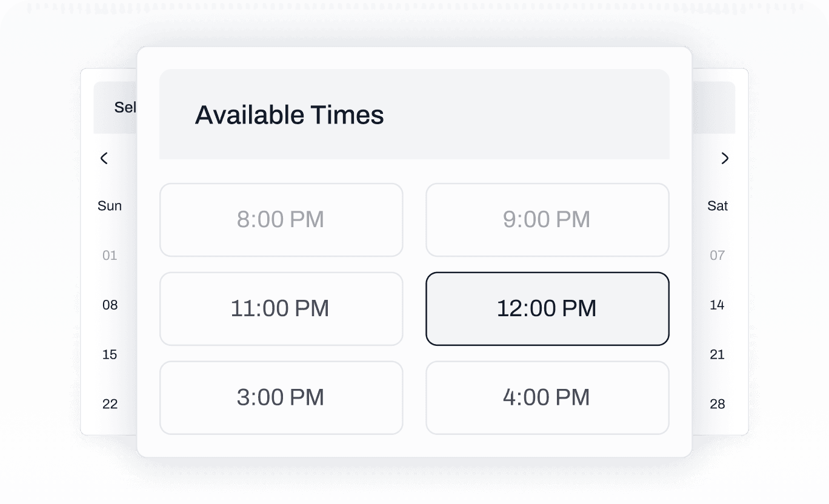Viewport: 829px width, 504px height.
Task: Select day 01 on the calendar
Action: [x=110, y=255]
